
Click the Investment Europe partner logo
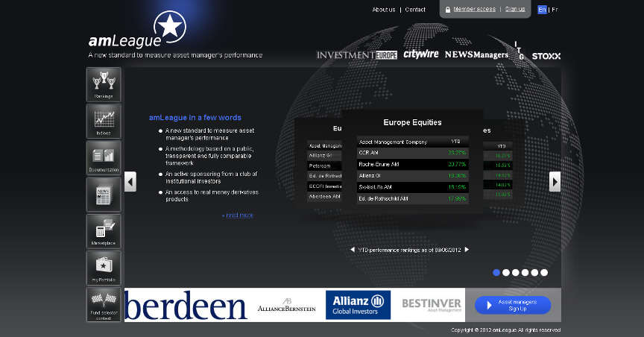pos(356,54)
